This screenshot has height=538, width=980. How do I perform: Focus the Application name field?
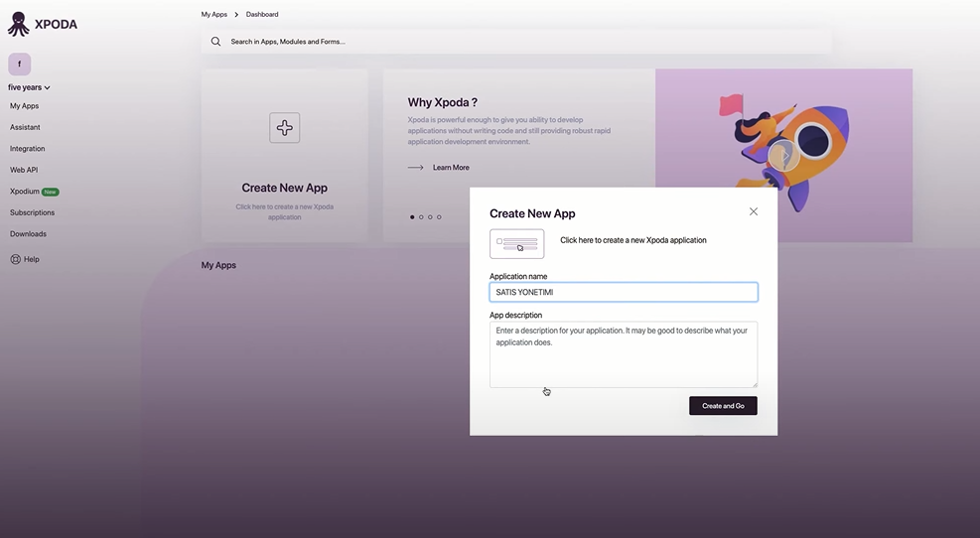[x=624, y=292]
